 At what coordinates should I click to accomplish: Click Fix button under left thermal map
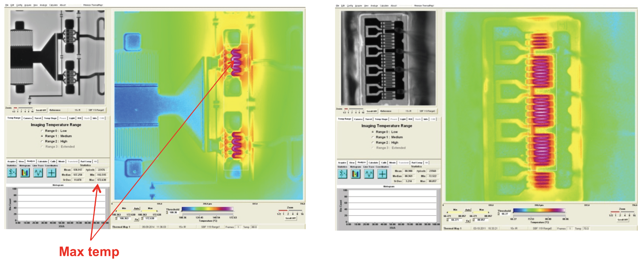point(136,219)
